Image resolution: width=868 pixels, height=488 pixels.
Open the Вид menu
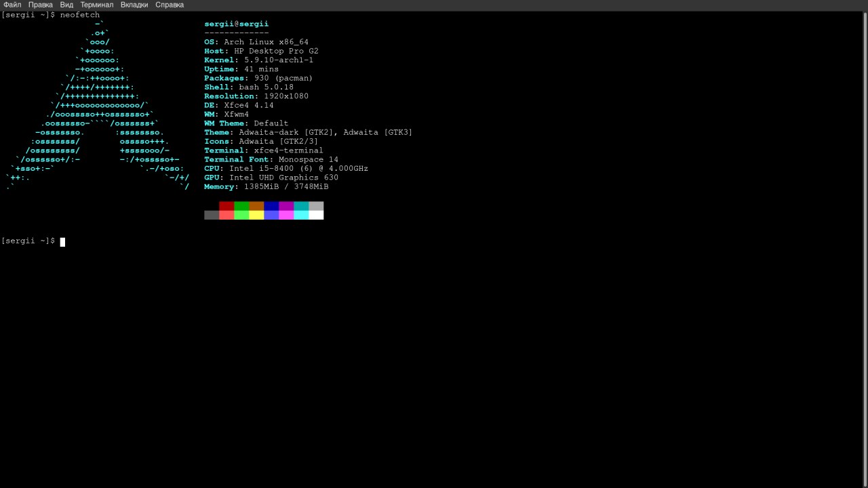point(66,5)
